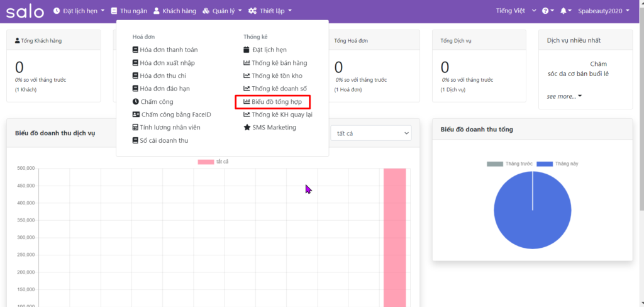The height and width of the screenshot is (307, 644).
Task: Click chart icon beside Thống kê KH quay lại
Action: (247, 114)
